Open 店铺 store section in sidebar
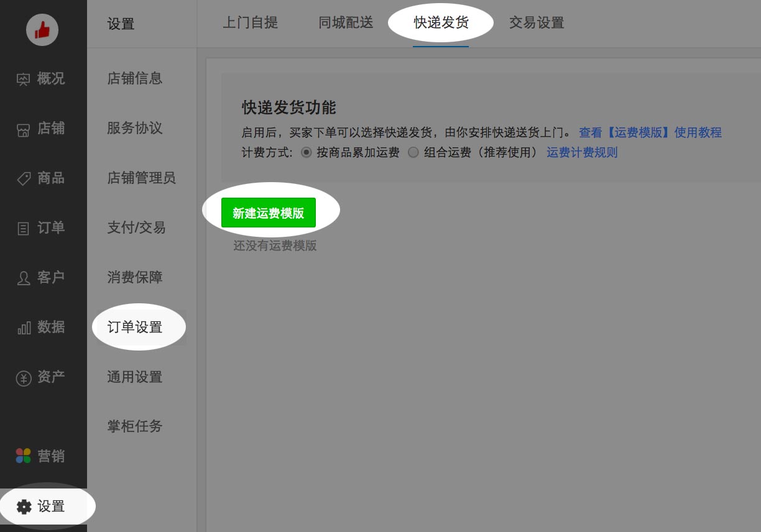Screen dimensions: 761x532 point(41,129)
